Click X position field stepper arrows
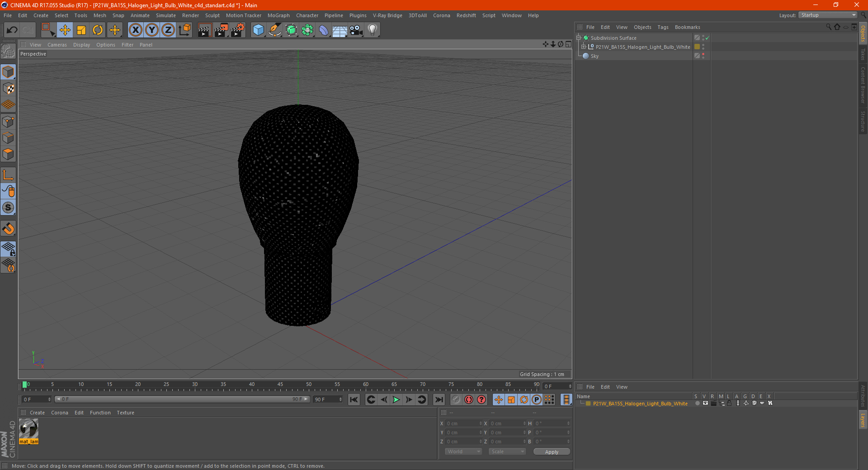The image size is (868, 470). click(x=481, y=423)
